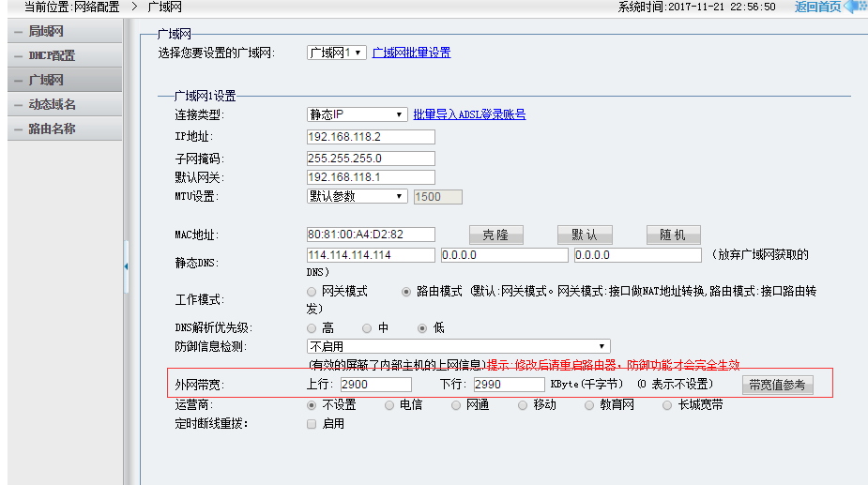Click the 克隆 MAC button
The height and width of the screenshot is (485, 868).
[x=496, y=235]
